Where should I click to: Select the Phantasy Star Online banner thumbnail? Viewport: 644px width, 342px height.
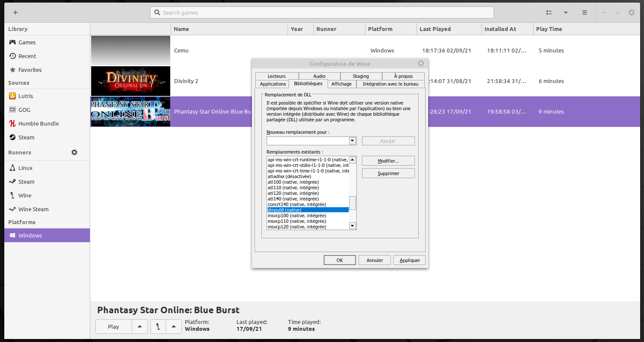pyautogui.click(x=131, y=111)
